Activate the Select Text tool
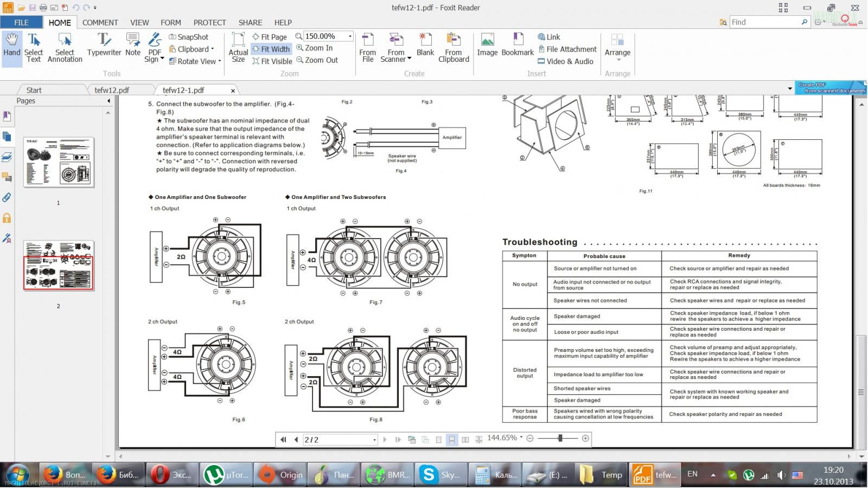 point(34,48)
